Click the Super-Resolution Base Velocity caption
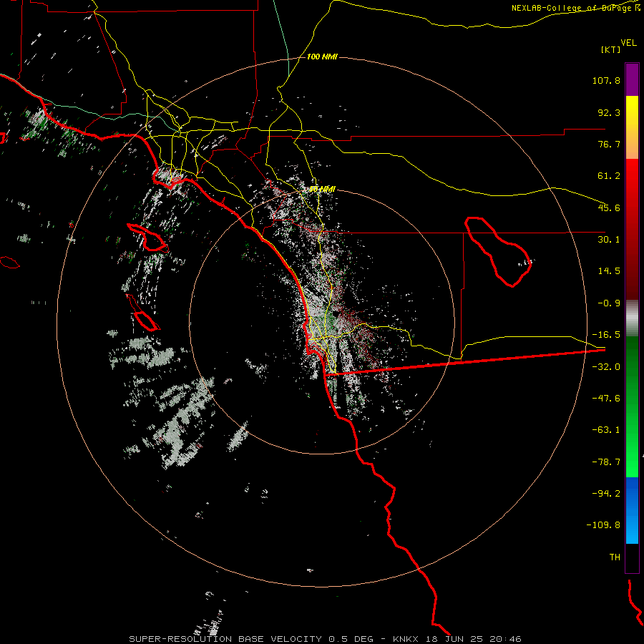This screenshot has height=644, width=644. click(326, 639)
